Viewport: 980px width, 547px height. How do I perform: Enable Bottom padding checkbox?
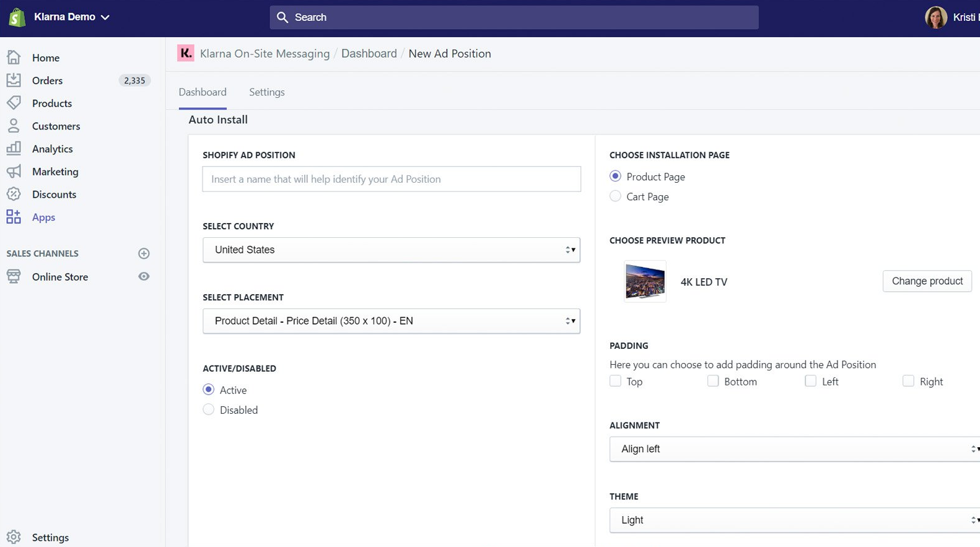tap(713, 381)
